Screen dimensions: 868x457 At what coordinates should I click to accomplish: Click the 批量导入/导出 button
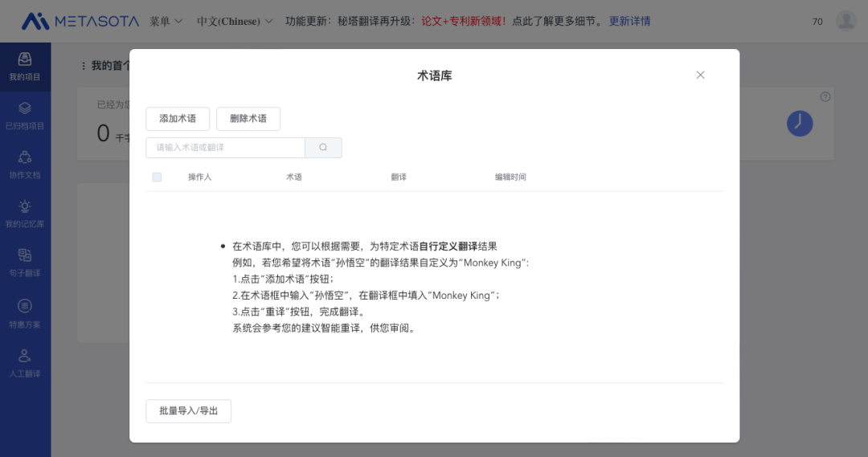tap(189, 411)
